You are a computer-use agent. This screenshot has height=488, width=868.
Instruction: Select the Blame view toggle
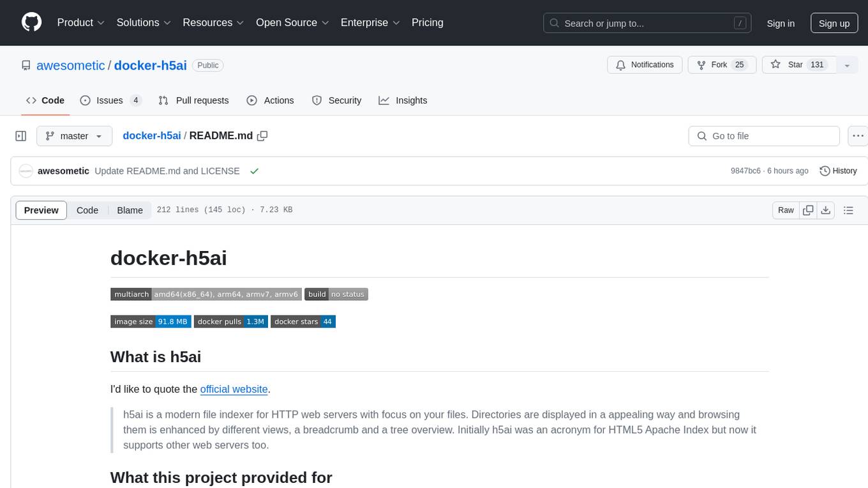tap(130, 210)
